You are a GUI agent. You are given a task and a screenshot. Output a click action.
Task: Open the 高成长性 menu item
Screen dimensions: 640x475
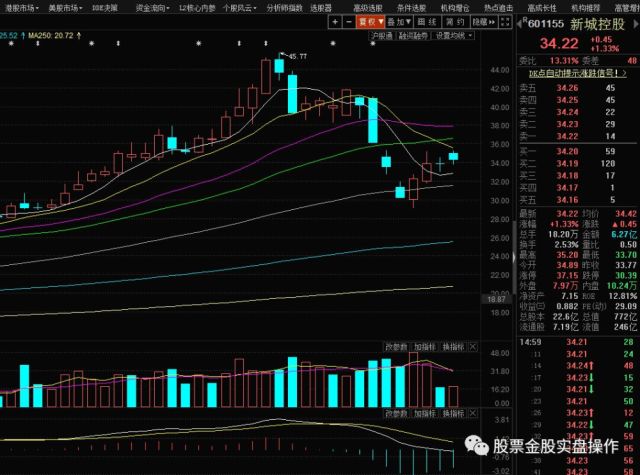(x=542, y=8)
